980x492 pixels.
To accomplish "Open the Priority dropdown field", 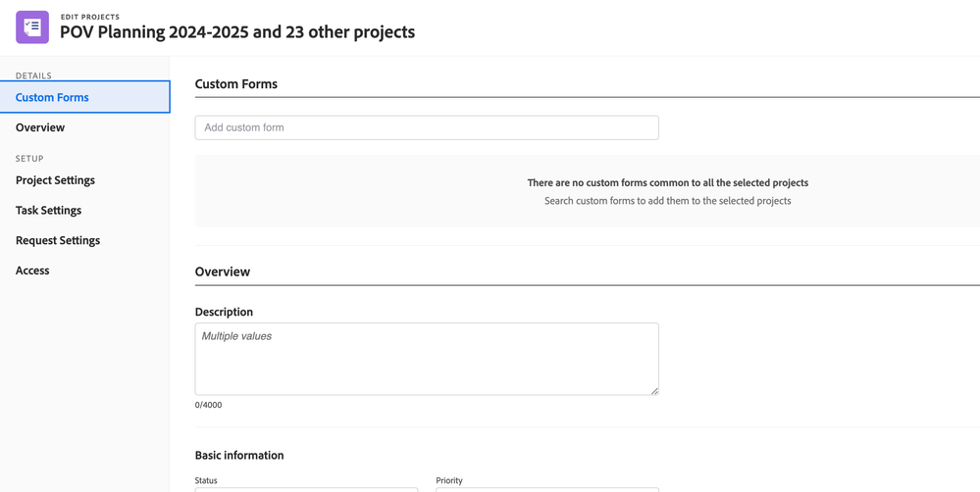I will [547, 489].
